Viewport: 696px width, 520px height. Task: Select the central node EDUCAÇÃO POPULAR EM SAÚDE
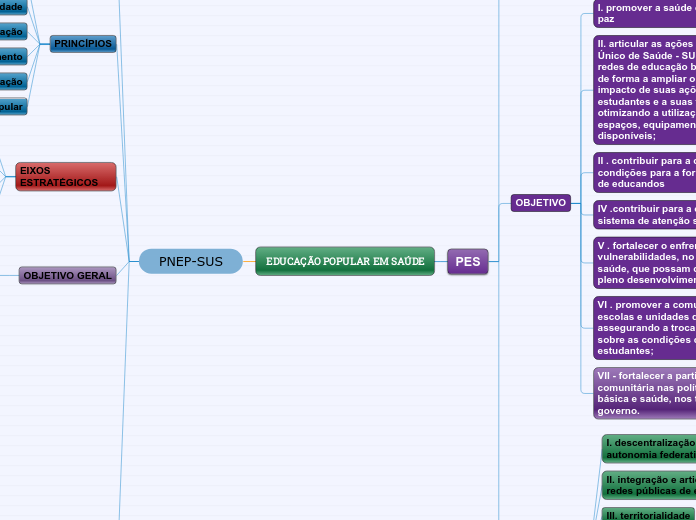[x=345, y=261]
